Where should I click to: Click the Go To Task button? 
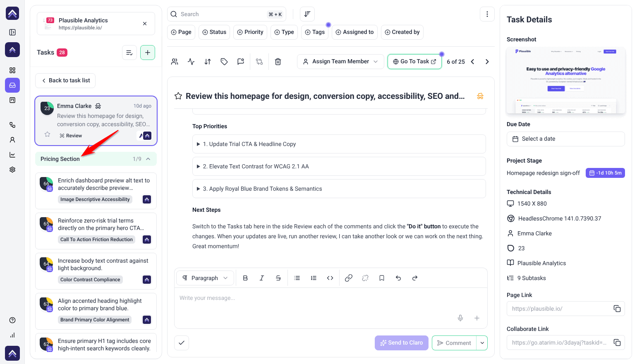click(414, 62)
